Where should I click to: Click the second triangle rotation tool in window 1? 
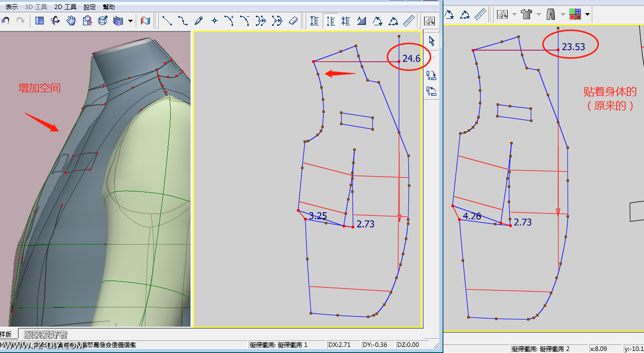pyautogui.click(x=393, y=21)
